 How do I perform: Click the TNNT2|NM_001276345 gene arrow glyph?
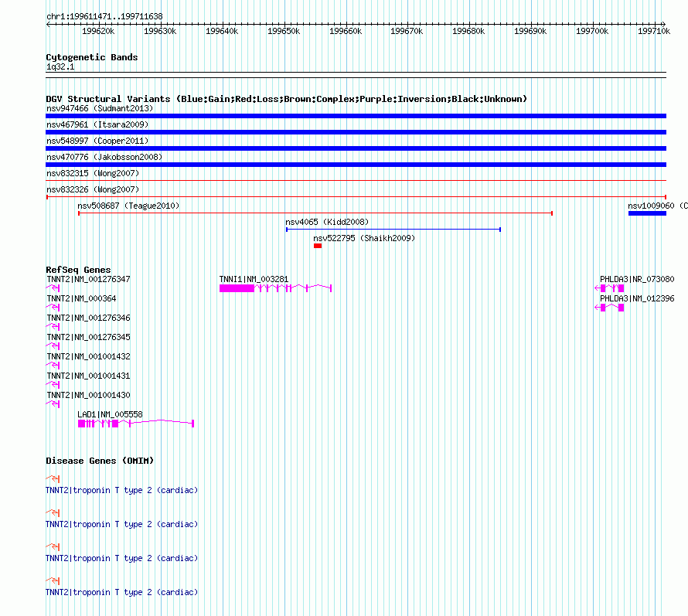tap(53, 346)
